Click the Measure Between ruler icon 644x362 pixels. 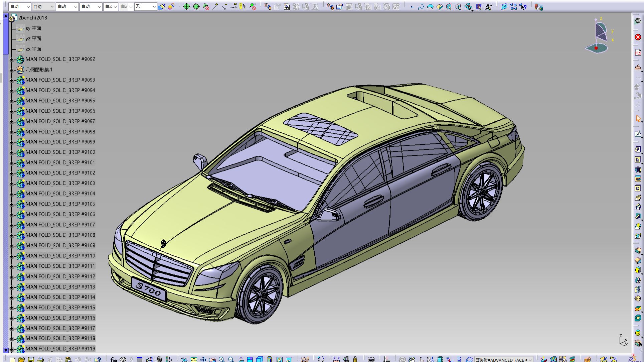pos(336,359)
